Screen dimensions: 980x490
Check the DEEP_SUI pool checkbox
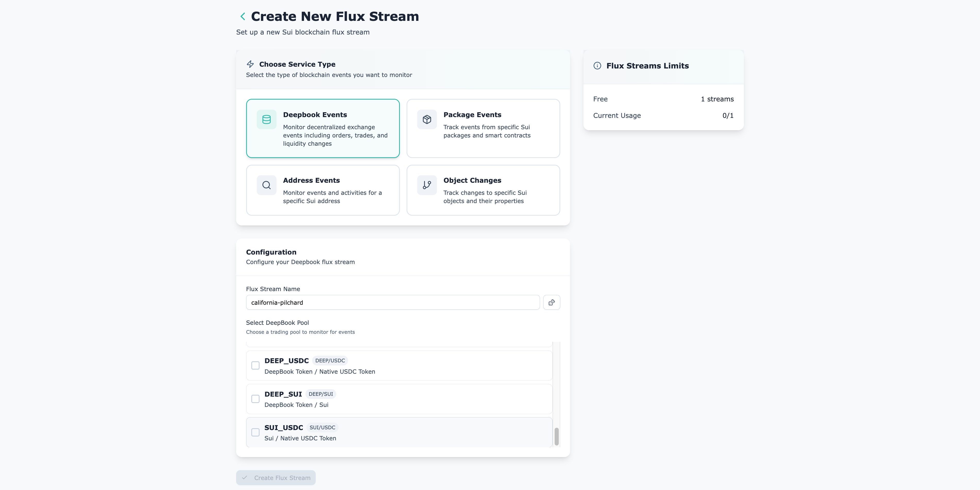[255, 399]
